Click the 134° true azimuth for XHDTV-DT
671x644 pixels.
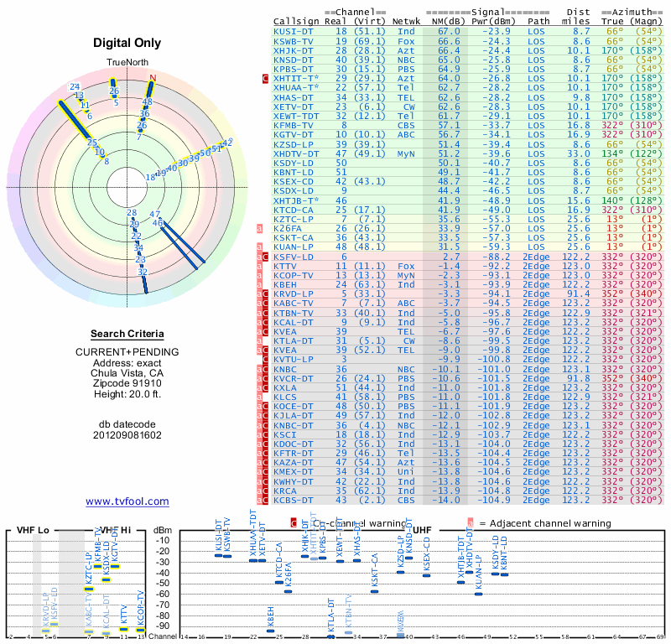click(612, 153)
